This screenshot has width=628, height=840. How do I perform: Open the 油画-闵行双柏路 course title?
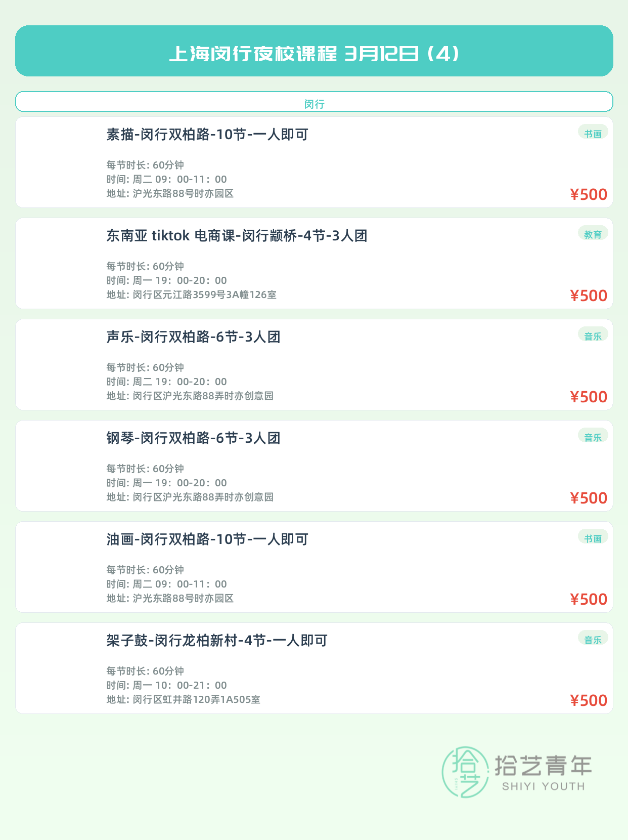pyautogui.click(x=207, y=539)
